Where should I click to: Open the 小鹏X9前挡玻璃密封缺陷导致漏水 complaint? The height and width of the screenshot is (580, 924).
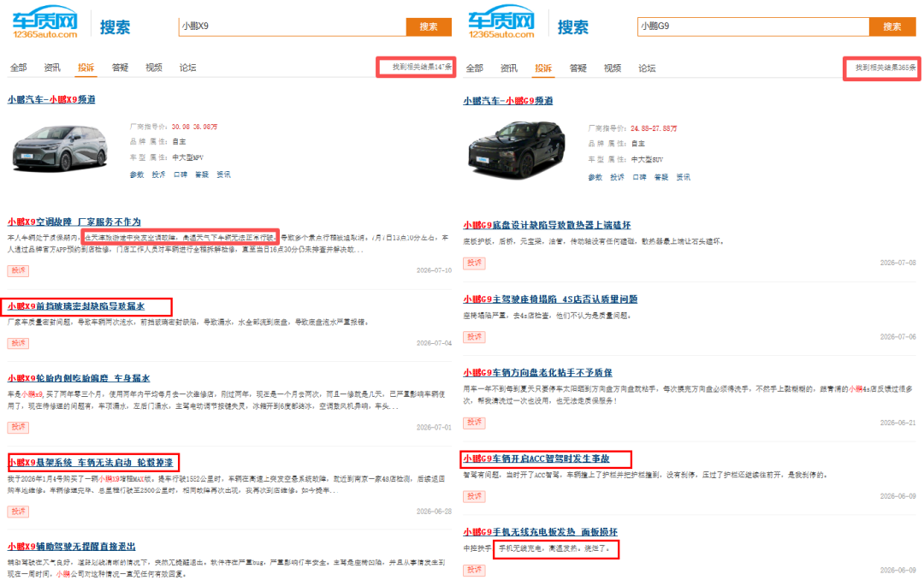point(76,306)
